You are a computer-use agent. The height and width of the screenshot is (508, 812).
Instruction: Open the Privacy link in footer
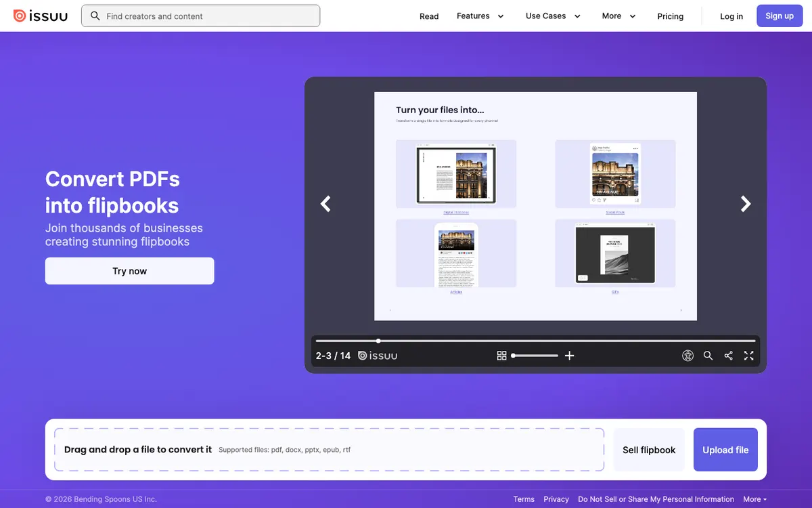pyautogui.click(x=556, y=499)
